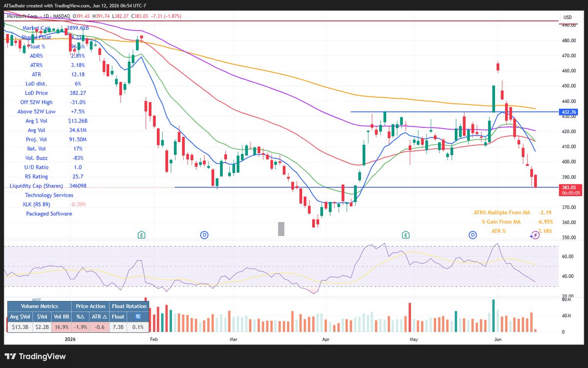Image resolution: width=588 pixels, height=368 pixels.
Task: Click the U/D Ratio value 1.0
Action: (78, 167)
